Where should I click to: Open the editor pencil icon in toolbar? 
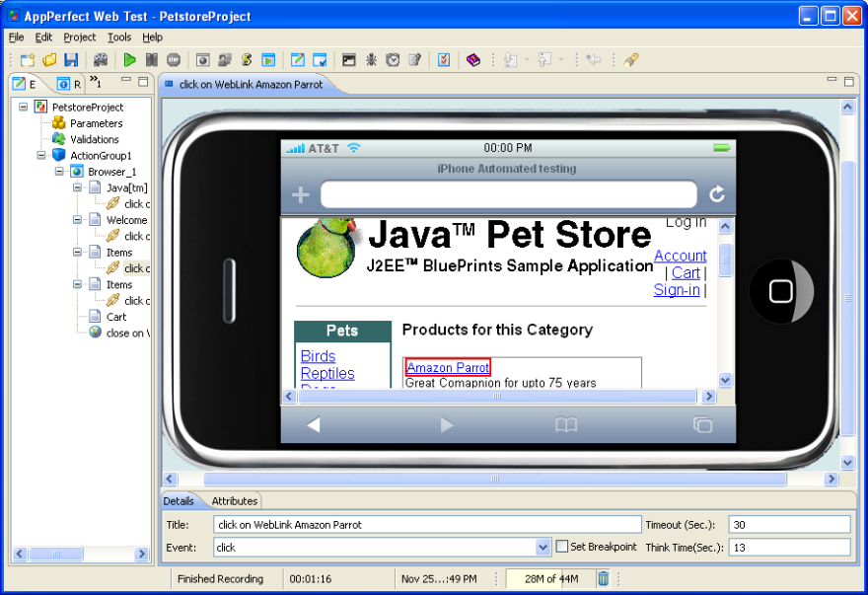coord(297,60)
